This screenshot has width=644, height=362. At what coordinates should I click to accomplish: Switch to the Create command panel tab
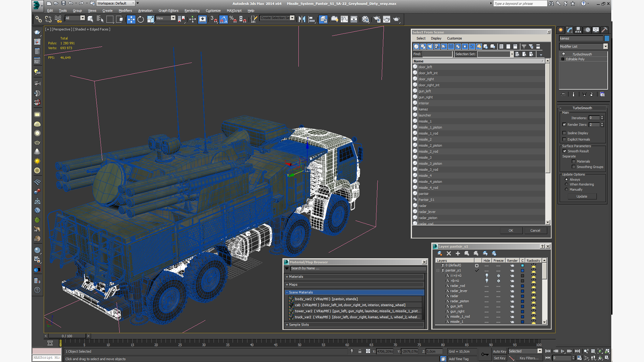pyautogui.click(x=561, y=30)
